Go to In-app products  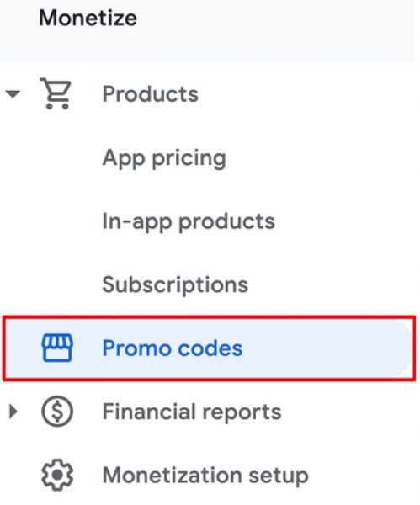point(189,221)
